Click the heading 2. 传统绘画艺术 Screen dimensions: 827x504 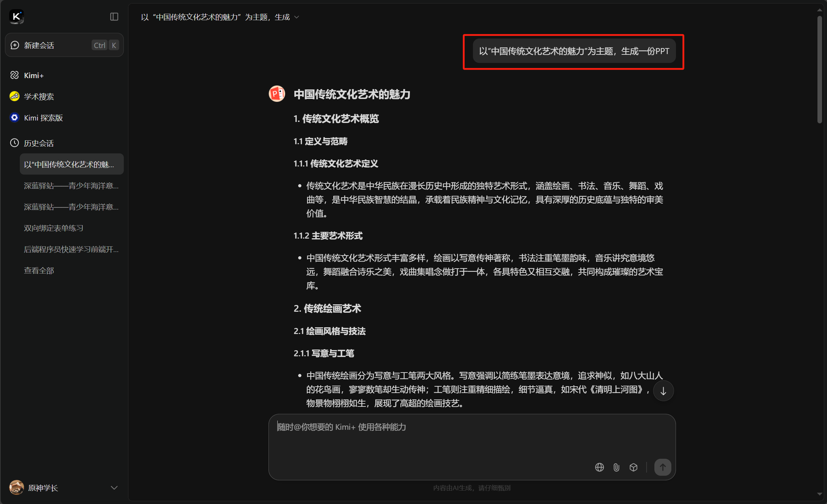pos(327,309)
